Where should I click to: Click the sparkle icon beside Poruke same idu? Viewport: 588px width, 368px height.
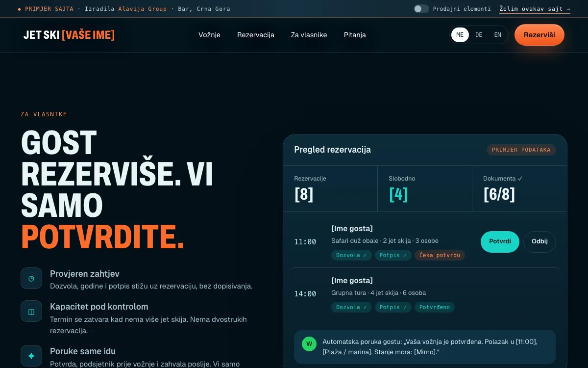point(31,356)
